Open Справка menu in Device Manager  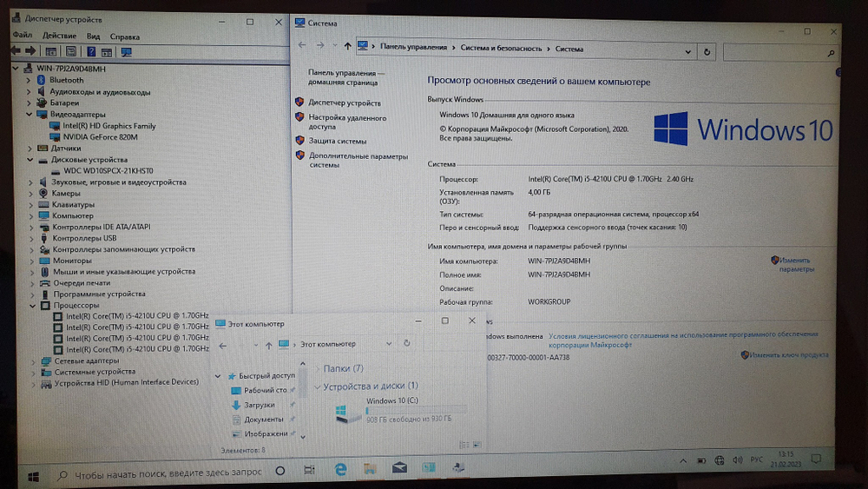pyautogui.click(x=124, y=37)
